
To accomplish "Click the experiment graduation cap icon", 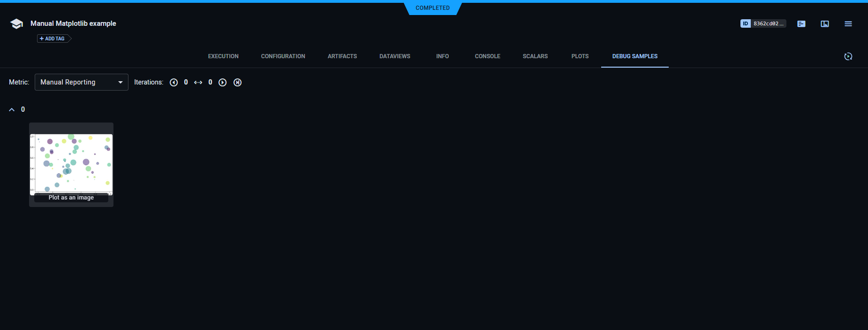I will (x=16, y=24).
